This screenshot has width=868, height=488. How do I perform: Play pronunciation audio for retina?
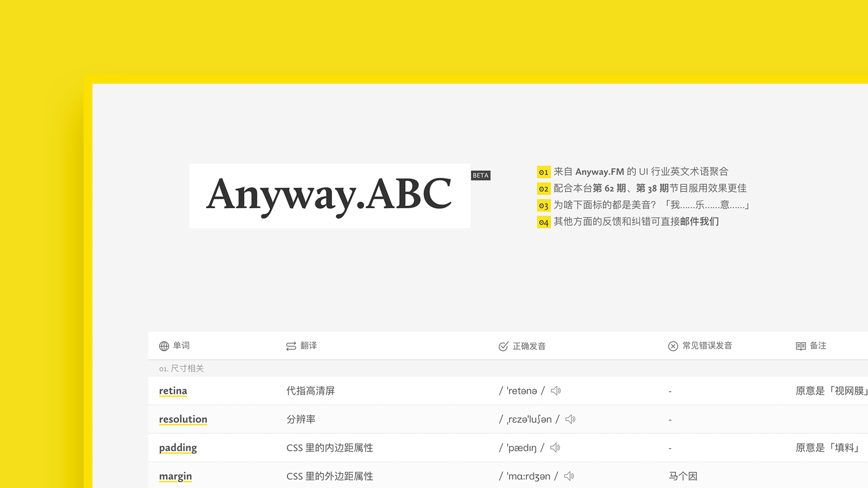556,390
